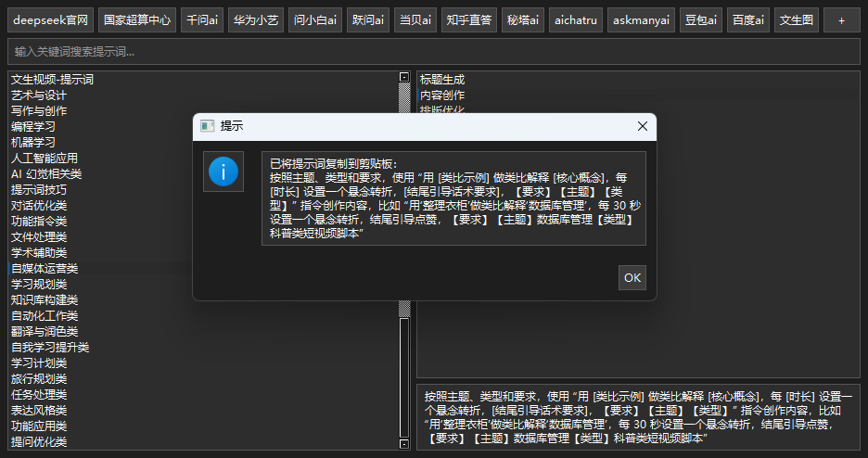
Task: Open the deepseek官网 shortcut button
Action: click(51, 19)
